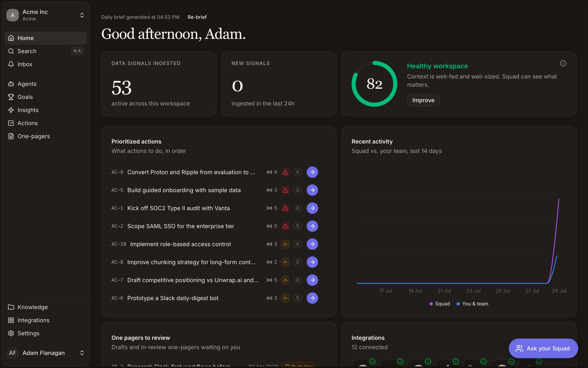This screenshot has height=368, width=588.
Task: Click the high priority chevron on AC-8
Action: 285,262
